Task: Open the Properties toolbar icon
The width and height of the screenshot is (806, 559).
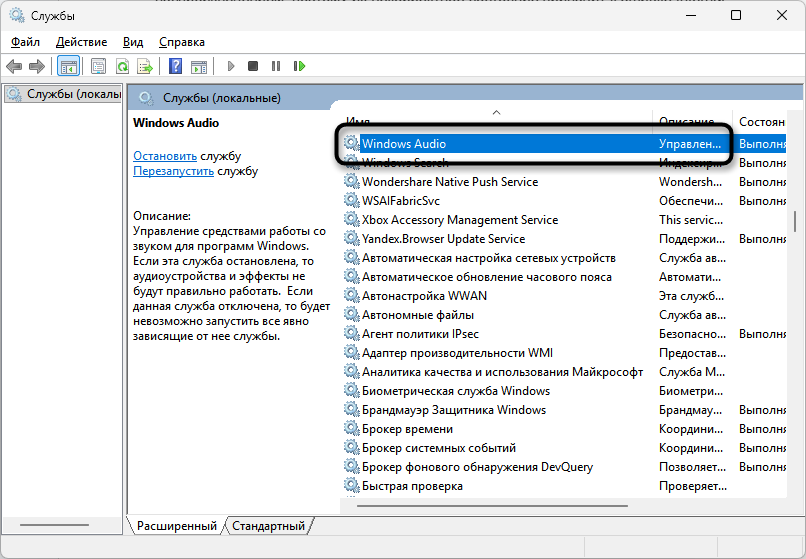Action: click(x=98, y=66)
